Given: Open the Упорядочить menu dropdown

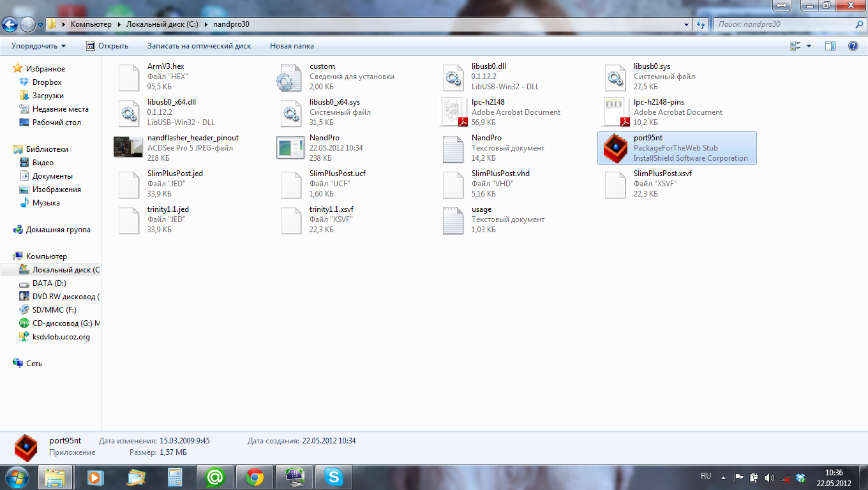Looking at the screenshot, I should pos(38,46).
